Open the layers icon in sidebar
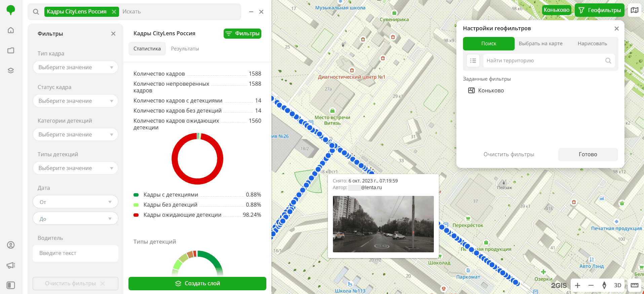This screenshot has height=294, width=644. coord(11,71)
